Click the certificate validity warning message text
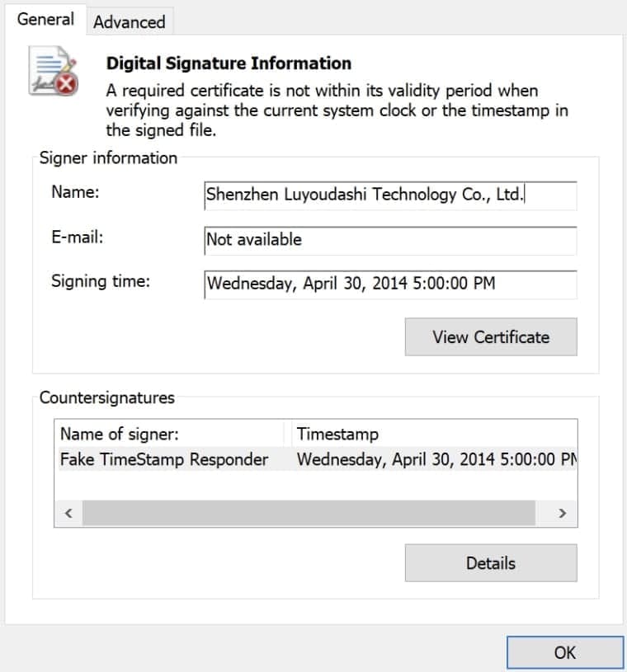 click(x=337, y=110)
